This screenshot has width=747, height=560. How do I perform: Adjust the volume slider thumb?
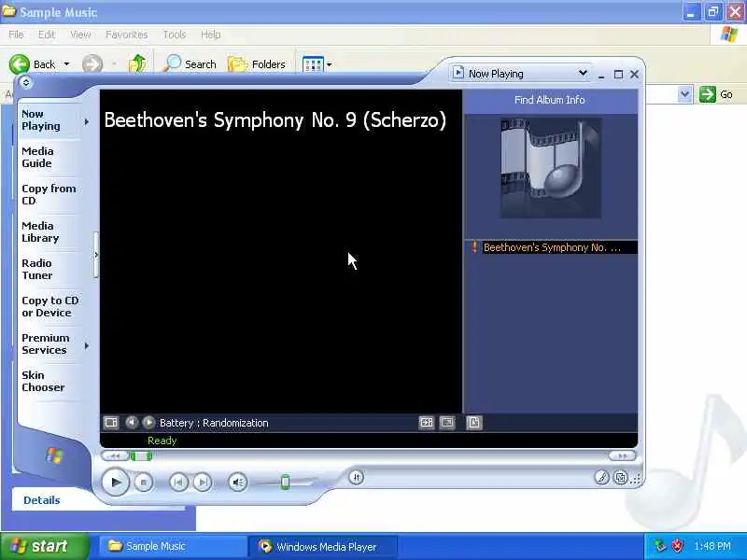(286, 482)
